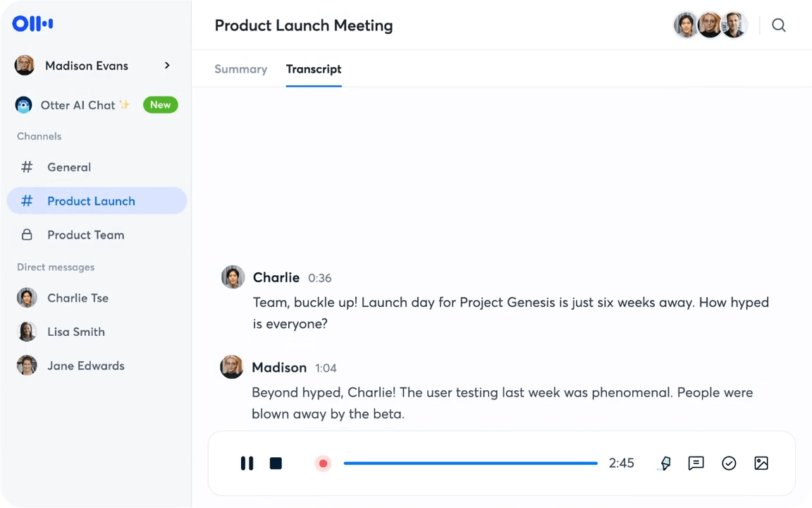
Task: Open direct message with Charlie Tse
Action: tap(78, 298)
